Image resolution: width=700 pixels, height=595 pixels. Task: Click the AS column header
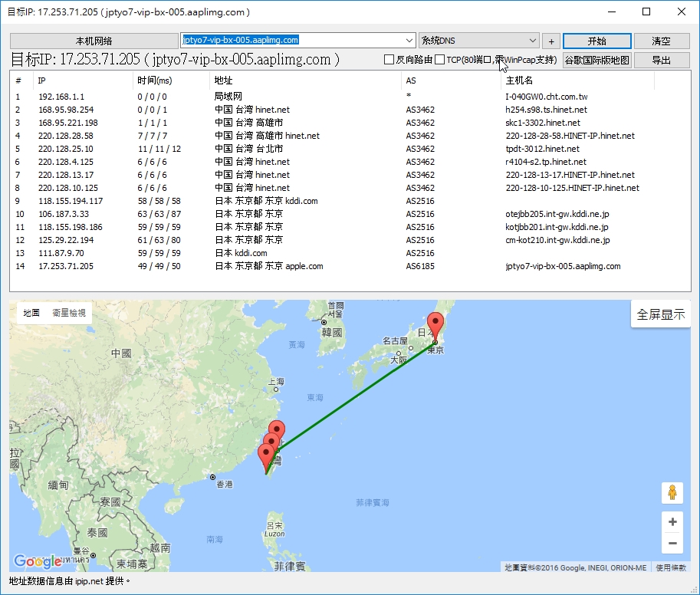[x=451, y=81]
